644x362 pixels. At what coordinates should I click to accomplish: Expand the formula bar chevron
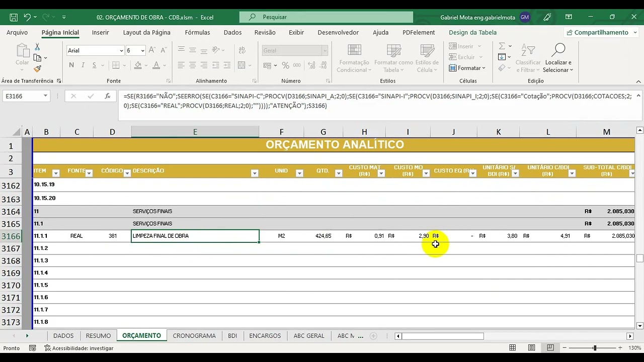point(638,95)
